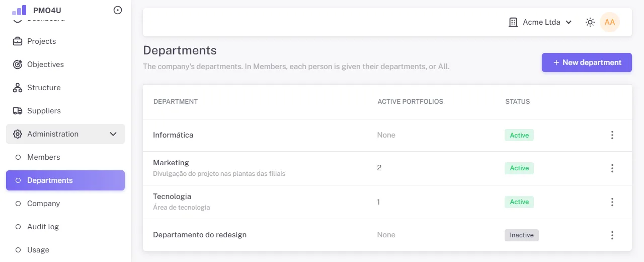Open the Suppliers page
Viewport: 644px width, 262px height.
[x=65, y=111]
